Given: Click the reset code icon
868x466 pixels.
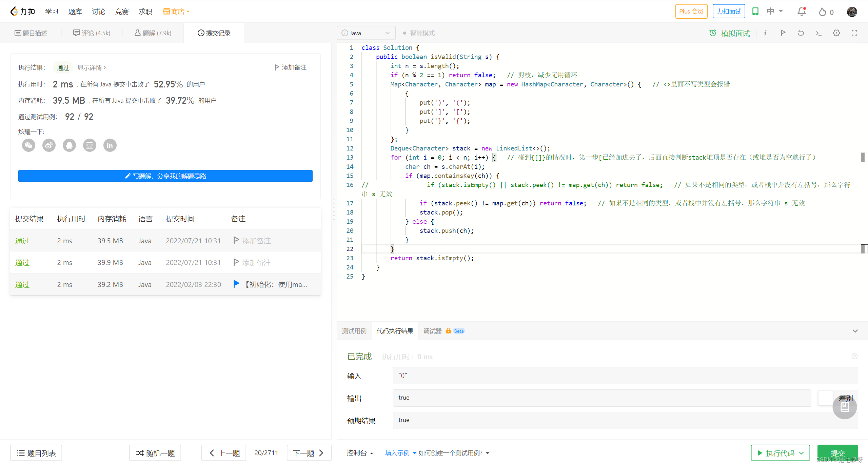Looking at the screenshot, I should coord(801,33).
